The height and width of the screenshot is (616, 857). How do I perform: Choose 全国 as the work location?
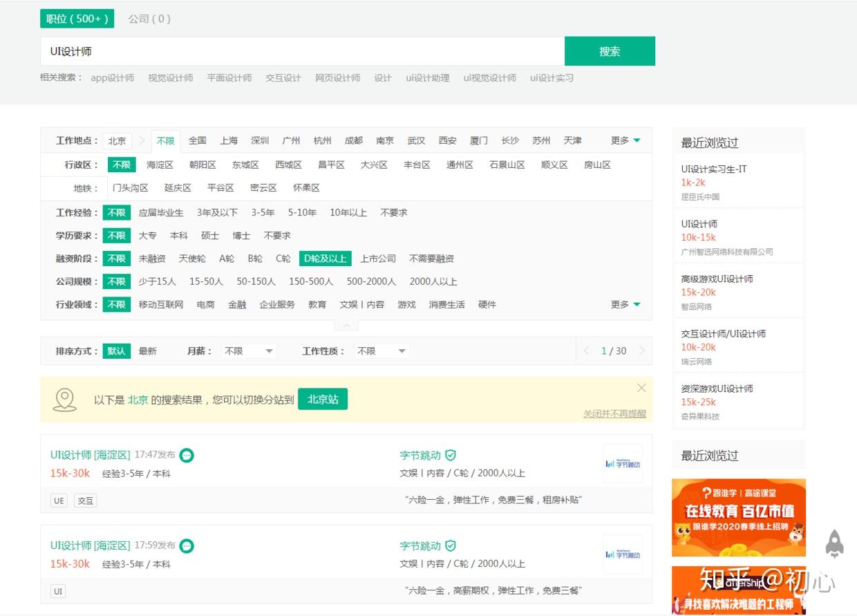click(198, 140)
